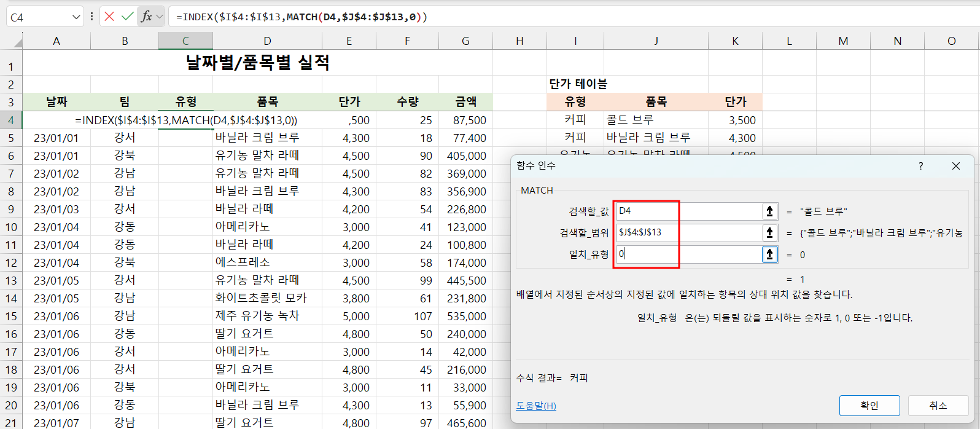This screenshot has height=429, width=980.
Task: Click the 유형 header in price table
Action: (575, 102)
